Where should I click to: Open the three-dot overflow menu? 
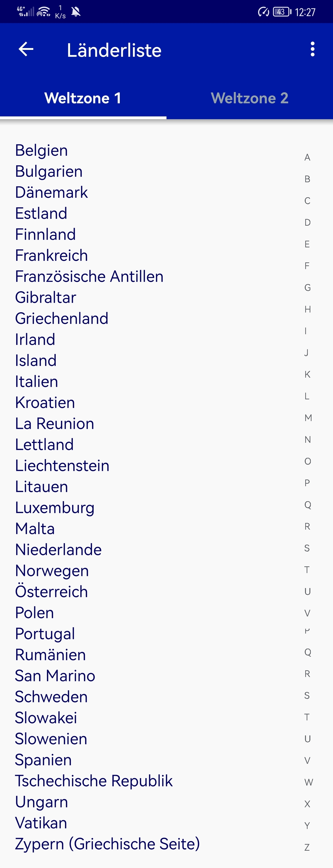coord(312,49)
